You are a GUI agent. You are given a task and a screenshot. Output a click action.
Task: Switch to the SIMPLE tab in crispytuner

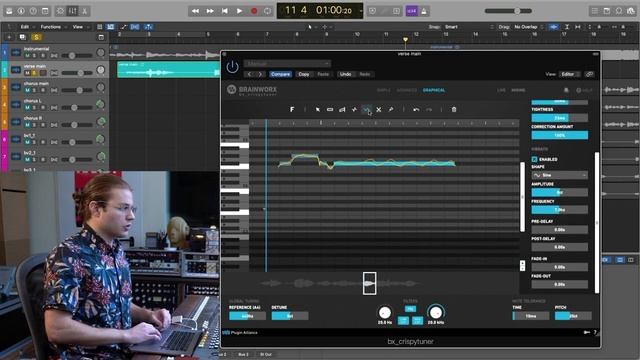coord(383,90)
